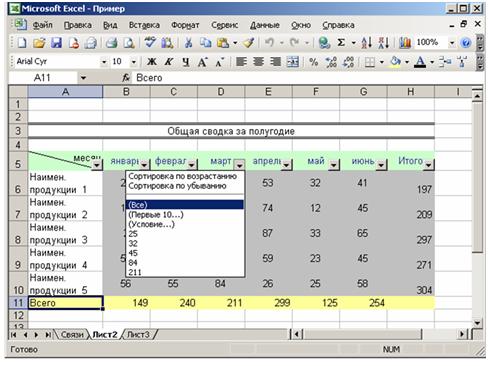Open autofilter dropdown for апрель
Image resolution: width=488 pixels, height=366 pixels.
click(286, 164)
